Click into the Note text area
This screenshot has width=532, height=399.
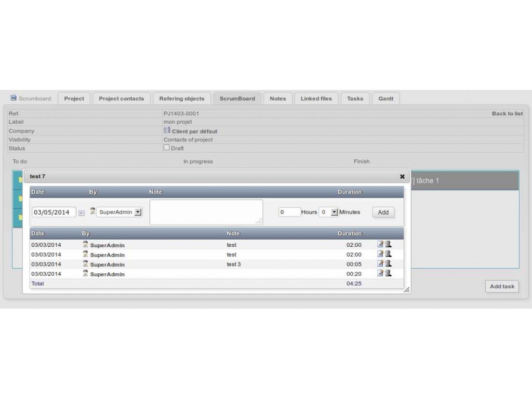point(206,212)
